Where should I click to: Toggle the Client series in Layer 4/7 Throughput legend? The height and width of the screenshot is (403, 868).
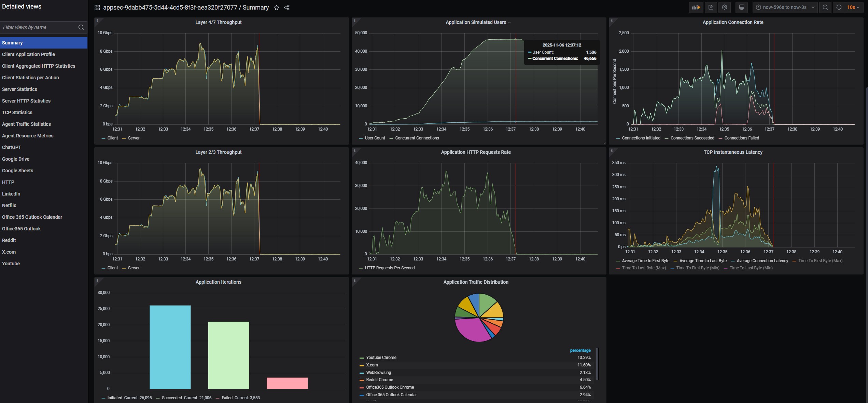point(112,138)
